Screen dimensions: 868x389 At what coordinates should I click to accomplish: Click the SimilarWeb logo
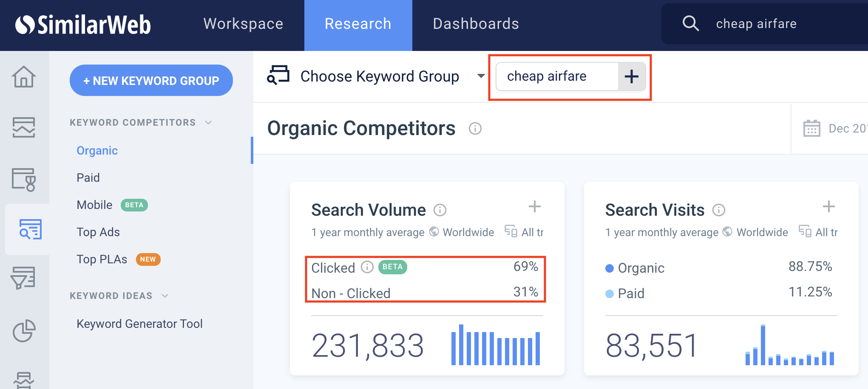pyautogui.click(x=83, y=25)
